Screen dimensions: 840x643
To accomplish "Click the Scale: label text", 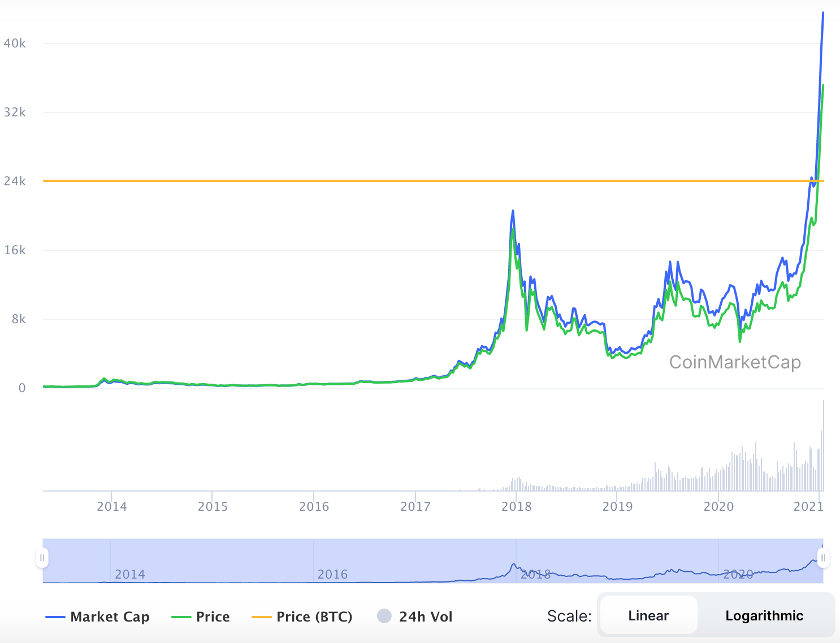I will pos(569,616).
